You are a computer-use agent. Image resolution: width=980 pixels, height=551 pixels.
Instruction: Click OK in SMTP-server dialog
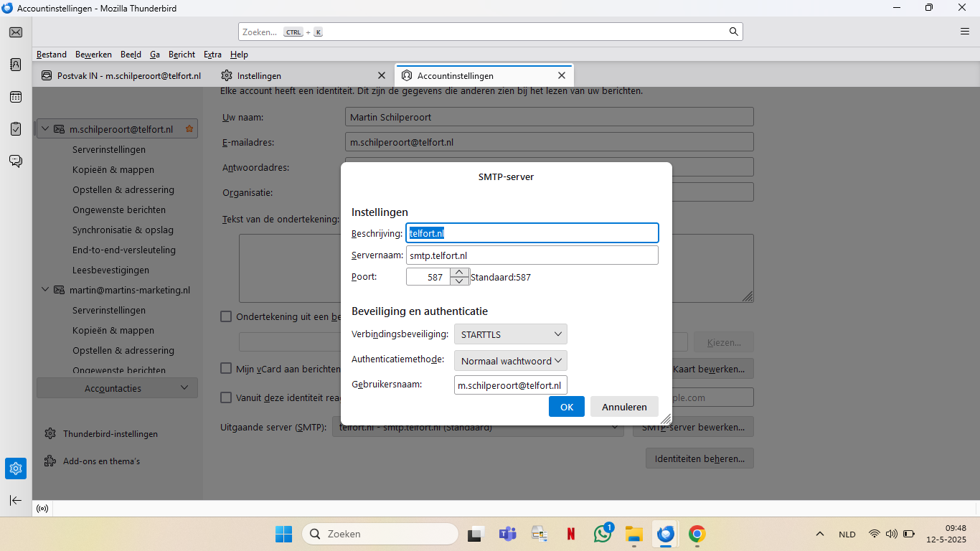(567, 406)
